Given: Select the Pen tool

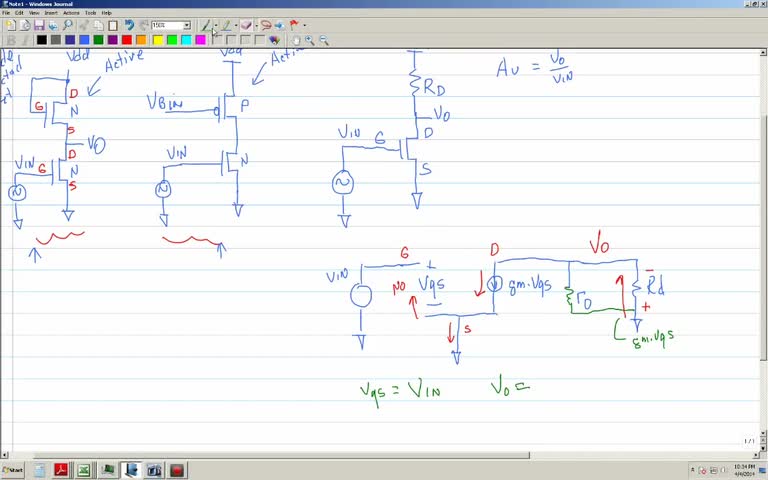Looking at the screenshot, I should (x=206, y=25).
